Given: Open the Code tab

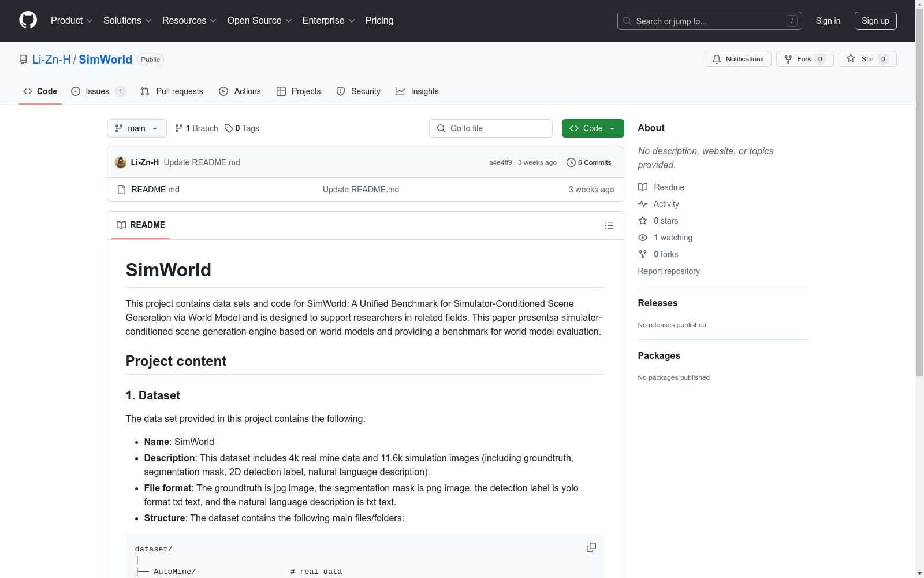Looking at the screenshot, I should 40,91.
